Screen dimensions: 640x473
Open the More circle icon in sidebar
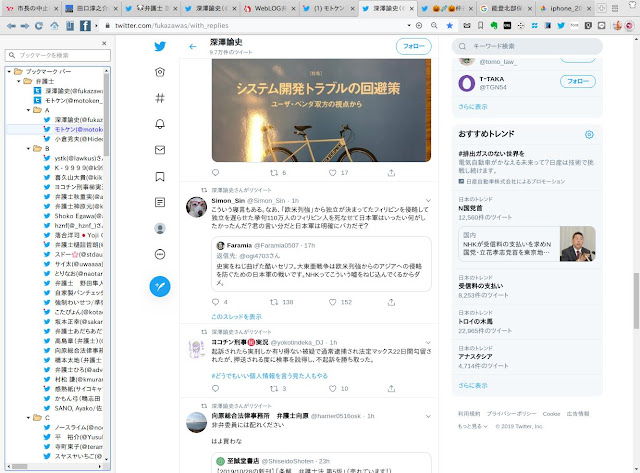(x=160, y=254)
